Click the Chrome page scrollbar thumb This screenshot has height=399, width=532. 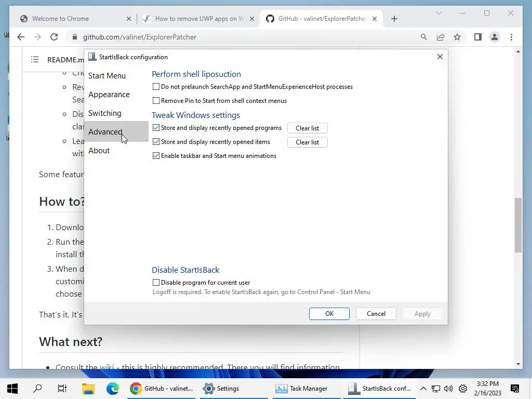click(x=518, y=225)
